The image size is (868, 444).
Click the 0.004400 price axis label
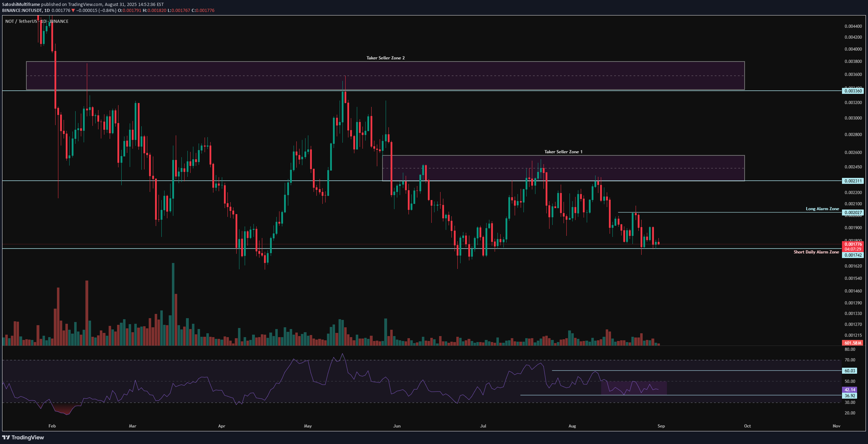pos(853,26)
